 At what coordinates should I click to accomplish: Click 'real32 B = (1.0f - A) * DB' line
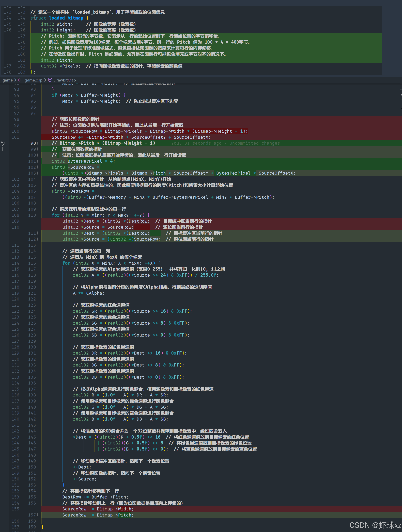coord(121,419)
